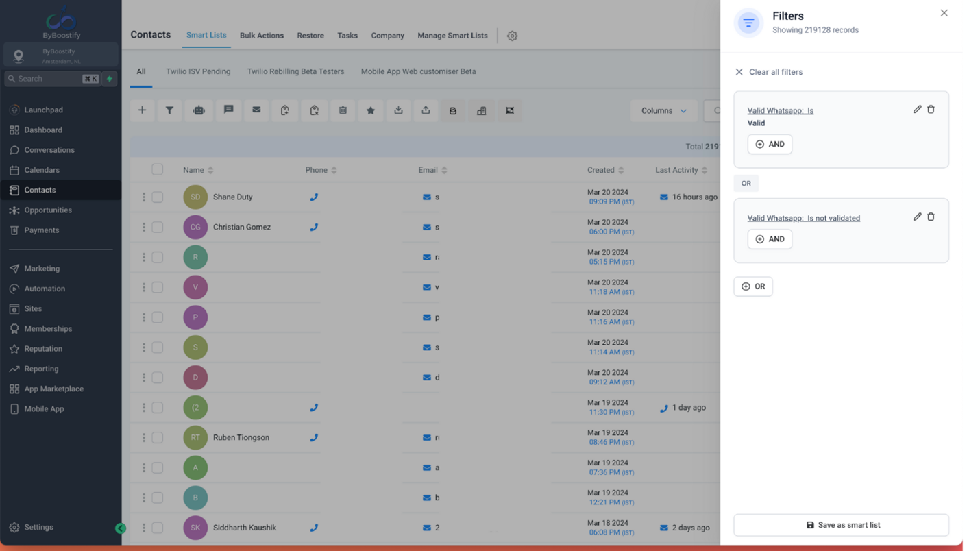Click Save as smart list
This screenshot has height=551, width=980.
842,525
